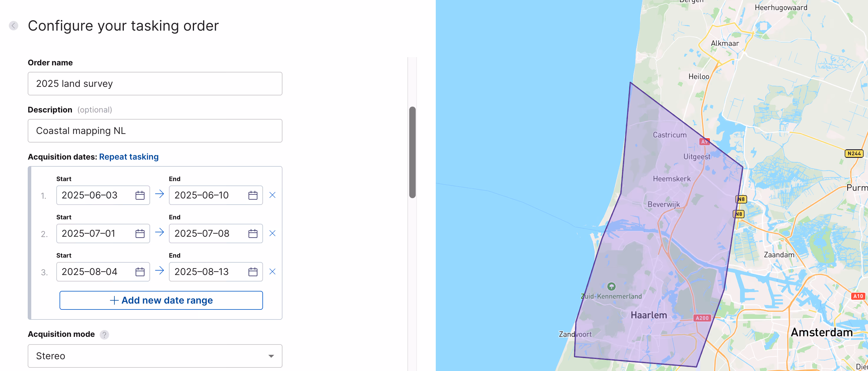
Task: Go back using the left chevron icon
Action: click(14, 26)
